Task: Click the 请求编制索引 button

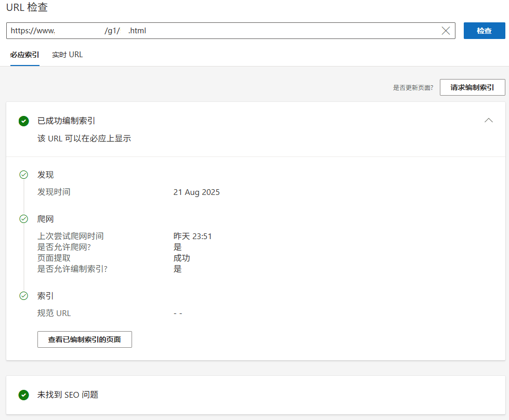Action: tap(472, 87)
